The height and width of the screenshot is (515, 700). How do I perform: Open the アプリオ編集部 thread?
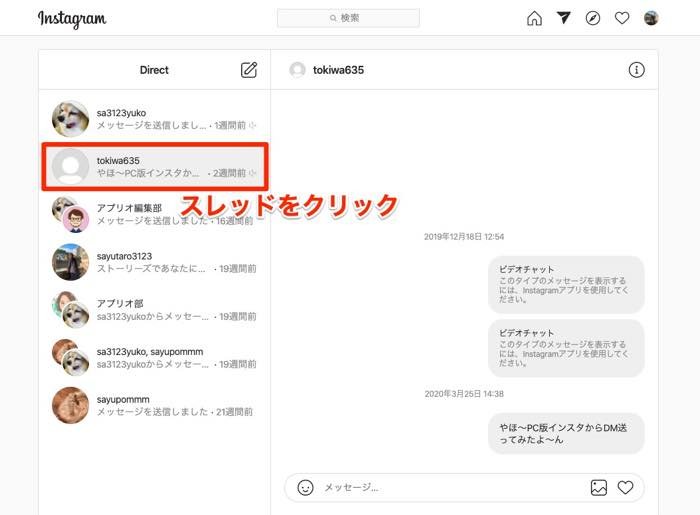[x=154, y=214]
